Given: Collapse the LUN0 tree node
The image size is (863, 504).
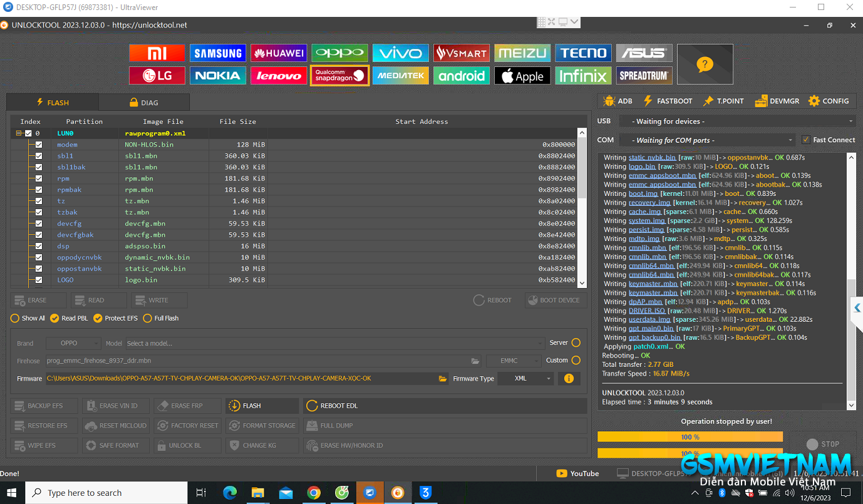Looking at the screenshot, I should (x=19, y=133).
